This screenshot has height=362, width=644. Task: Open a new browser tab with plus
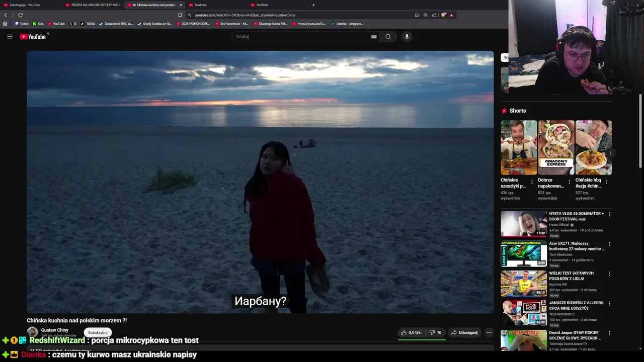point(313,5)
